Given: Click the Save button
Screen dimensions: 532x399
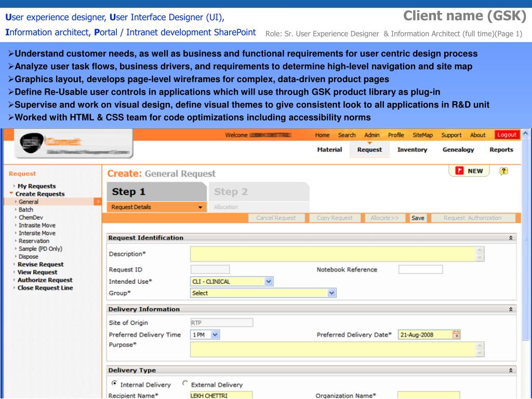Looking at the screenshot, I should tap(418, 218).
